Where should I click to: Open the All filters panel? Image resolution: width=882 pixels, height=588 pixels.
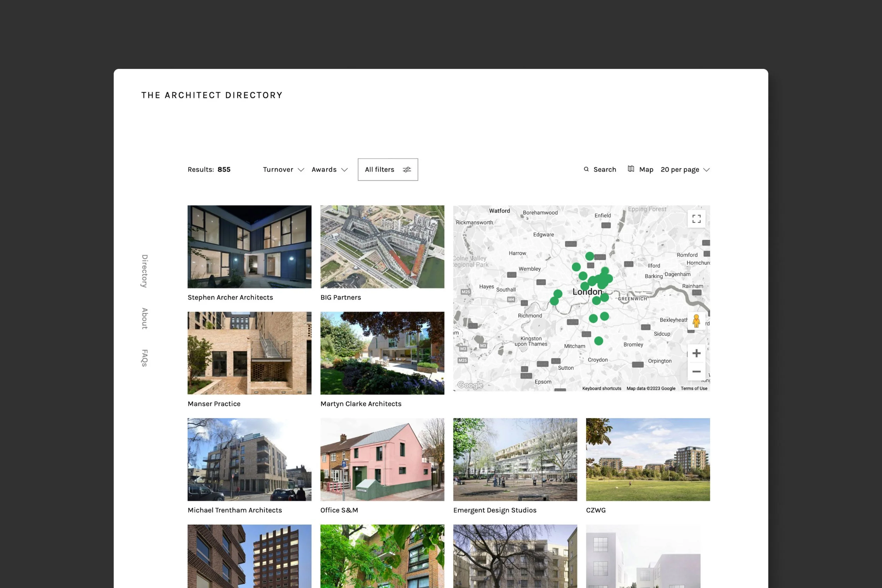[380, 170]
